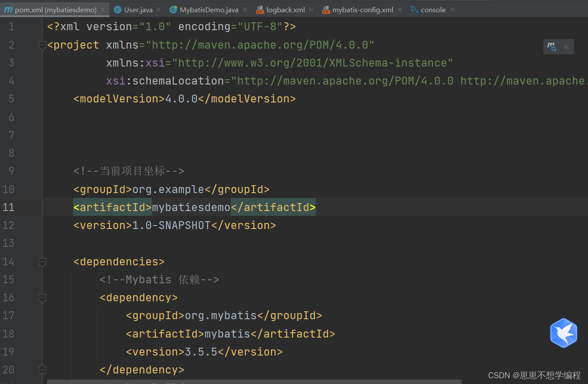The width and height of the screenshot is (588, 384).
Task: Close the User.java tab
Action: (x=158, y=10)
